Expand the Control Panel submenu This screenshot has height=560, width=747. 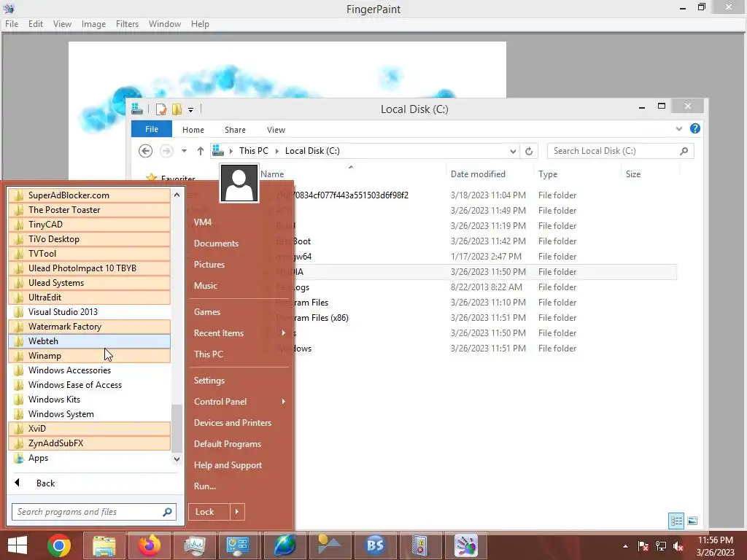tap(284, 402)
